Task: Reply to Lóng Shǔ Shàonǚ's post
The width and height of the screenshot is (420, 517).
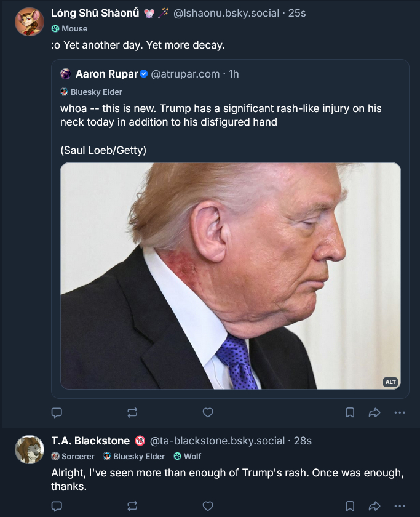Action: pyautogui.click(x=57, y=413)
